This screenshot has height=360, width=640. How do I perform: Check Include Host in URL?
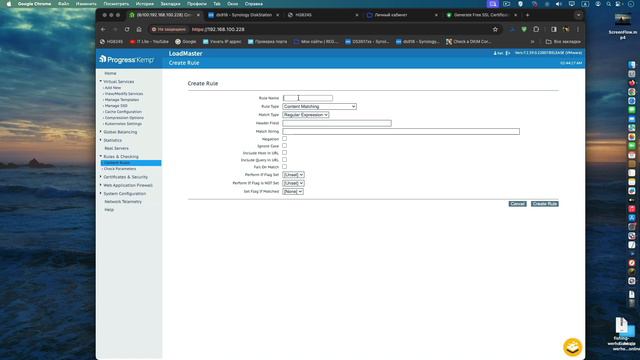[284, 153]
